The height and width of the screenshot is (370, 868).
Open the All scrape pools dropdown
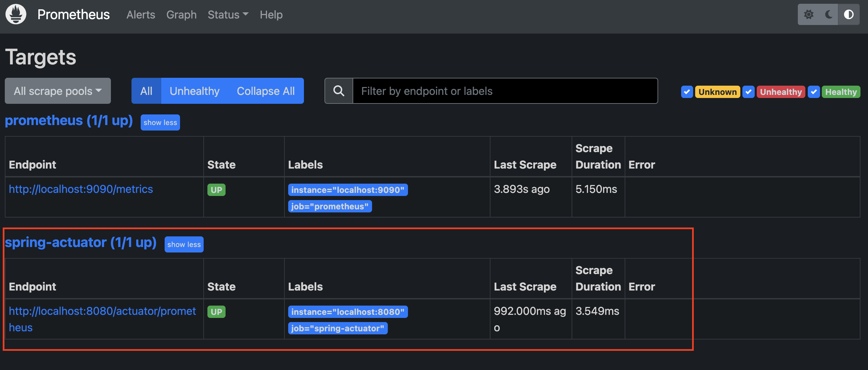click(58, 91)
